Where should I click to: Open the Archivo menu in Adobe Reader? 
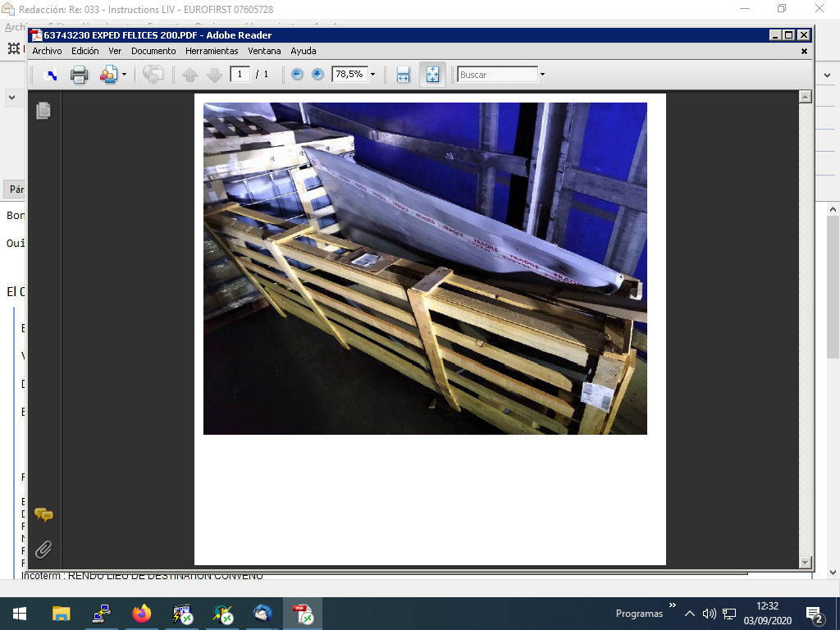tap(48, 51)
